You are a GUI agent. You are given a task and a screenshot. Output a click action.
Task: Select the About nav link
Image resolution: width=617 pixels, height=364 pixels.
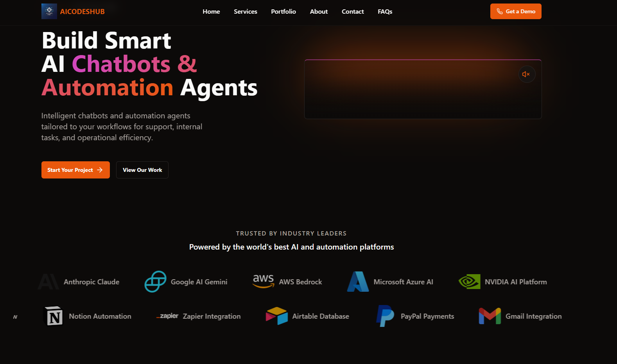click(x=319, y=12)
